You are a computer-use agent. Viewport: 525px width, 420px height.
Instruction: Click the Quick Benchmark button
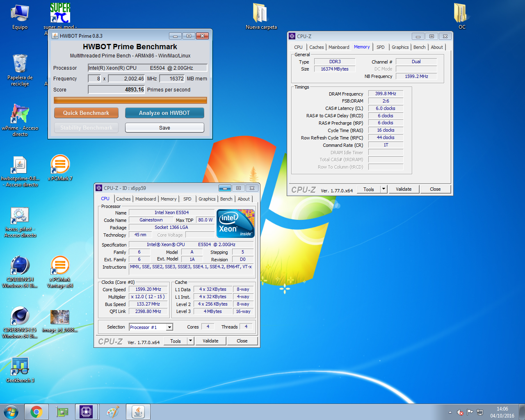86,113
